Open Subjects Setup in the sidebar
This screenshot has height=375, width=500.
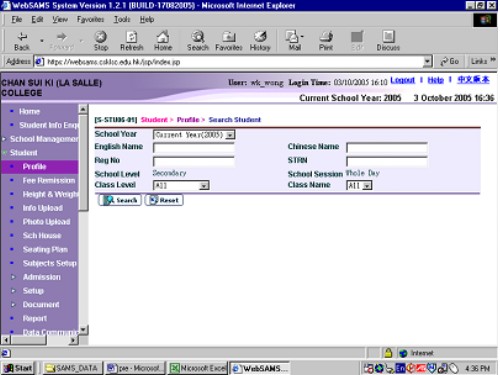point(50,263)
